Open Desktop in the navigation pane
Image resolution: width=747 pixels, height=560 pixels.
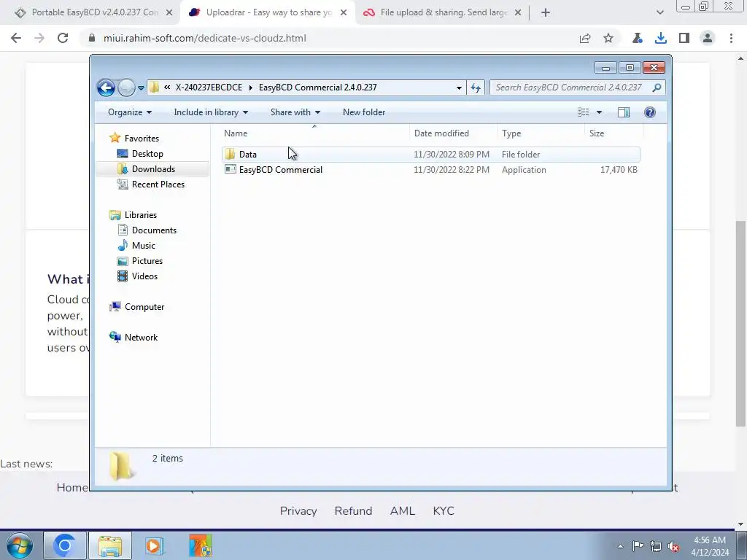click(147, 154)
